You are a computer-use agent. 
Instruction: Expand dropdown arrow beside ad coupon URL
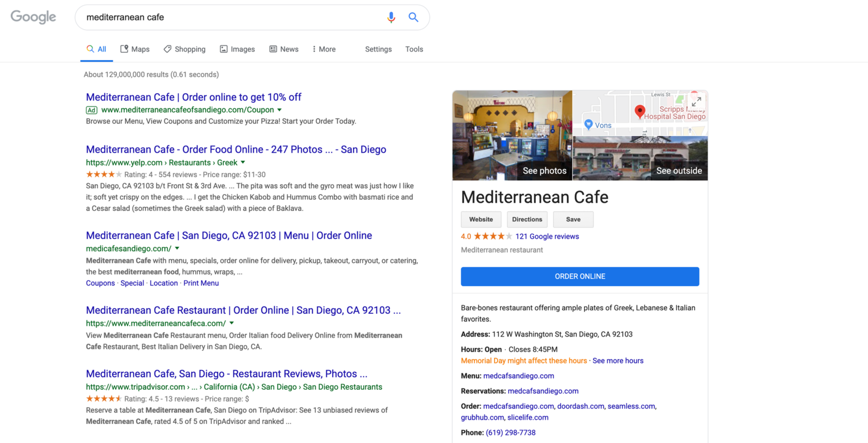pos(279,109)
